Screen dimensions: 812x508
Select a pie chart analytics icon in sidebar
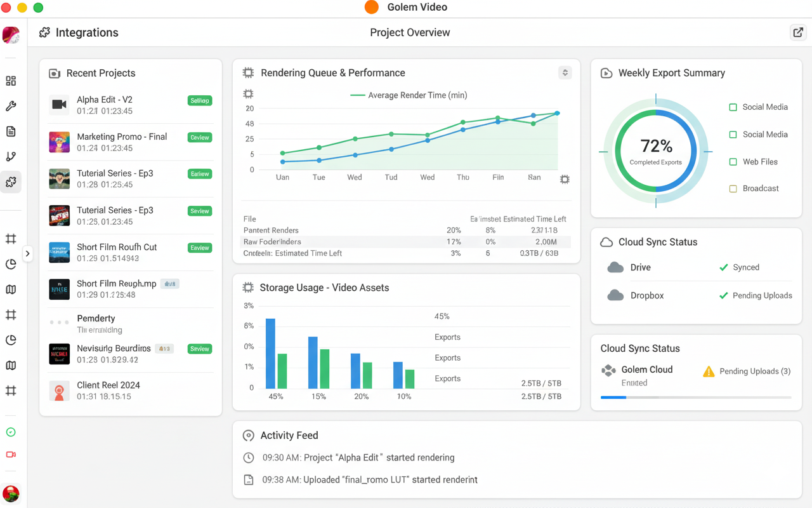coord(11,264)
